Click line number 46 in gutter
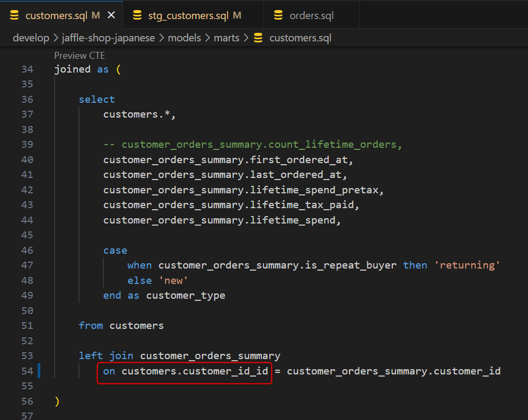 pos(27,251)
